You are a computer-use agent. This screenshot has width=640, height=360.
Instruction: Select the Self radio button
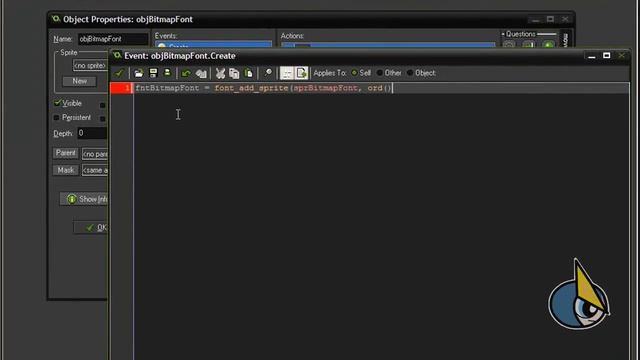coord(354,73)
